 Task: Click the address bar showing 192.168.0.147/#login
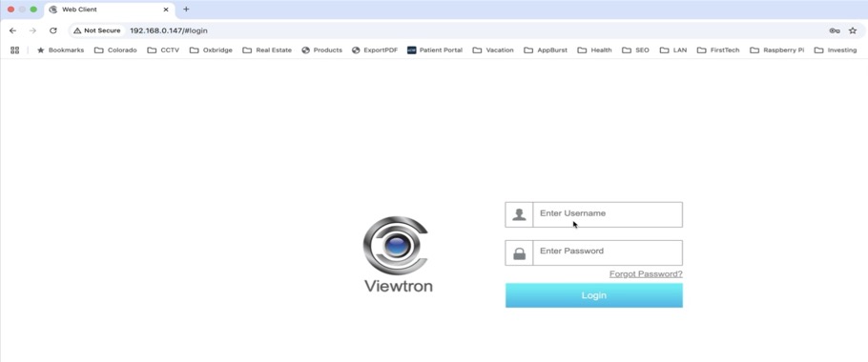tap(168, 30)
